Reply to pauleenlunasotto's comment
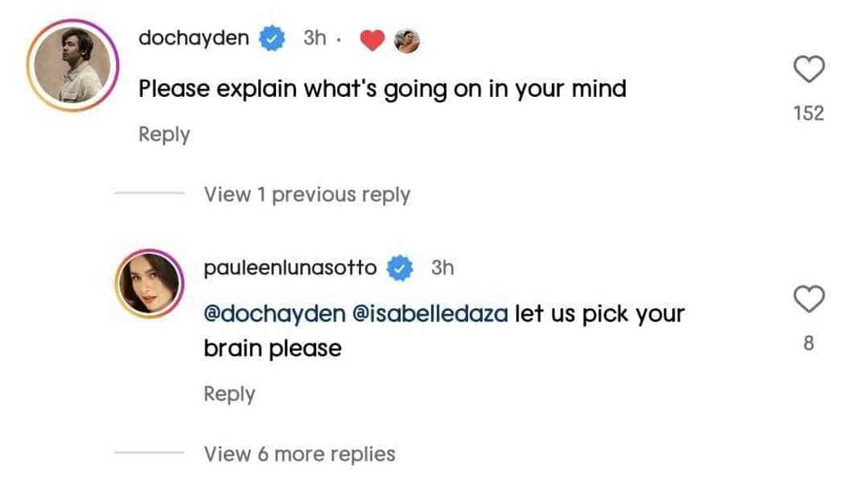Screen dimensions: 868x493 click(x=229, y=394)
